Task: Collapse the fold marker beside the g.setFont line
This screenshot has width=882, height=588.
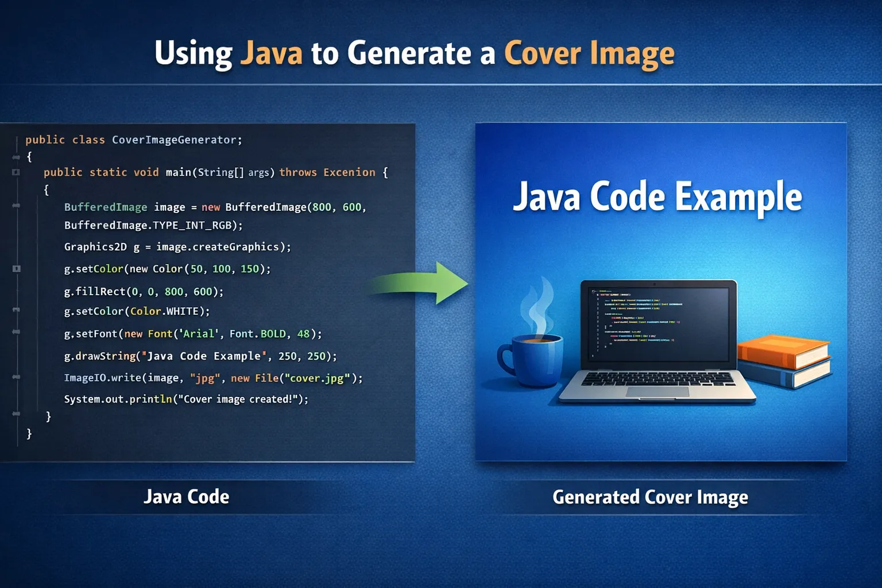Action: (16, 332)
